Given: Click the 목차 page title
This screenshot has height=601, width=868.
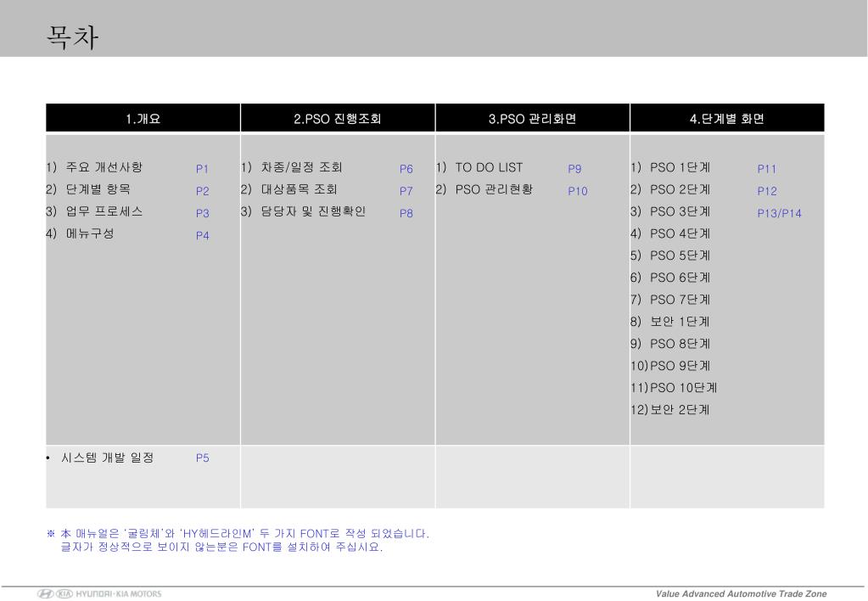Looking at the screenshot, I should click(72, 37).
